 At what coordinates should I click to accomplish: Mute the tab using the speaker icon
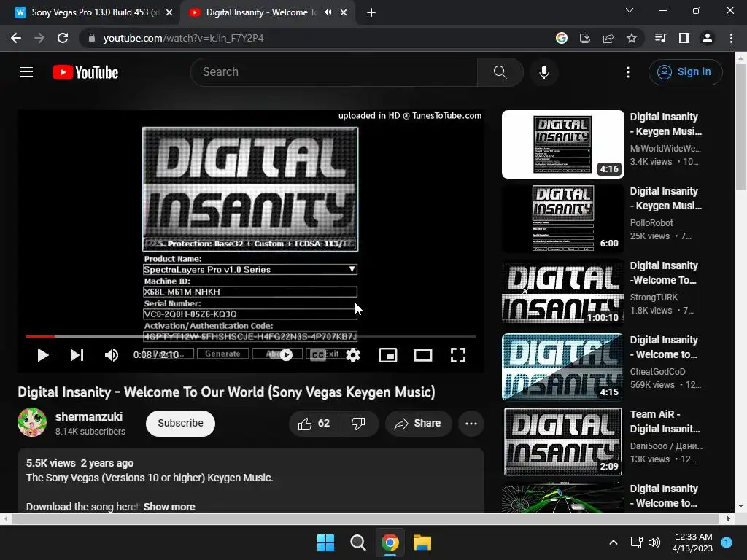pyautogui.click(x=328, y=12)
